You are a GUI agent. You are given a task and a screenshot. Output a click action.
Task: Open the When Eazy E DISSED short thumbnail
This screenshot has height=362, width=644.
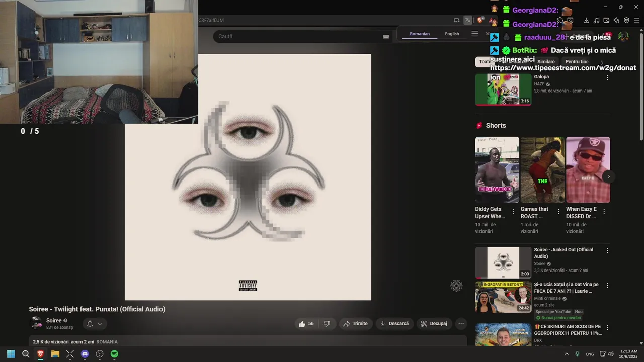tap(588, 170)
